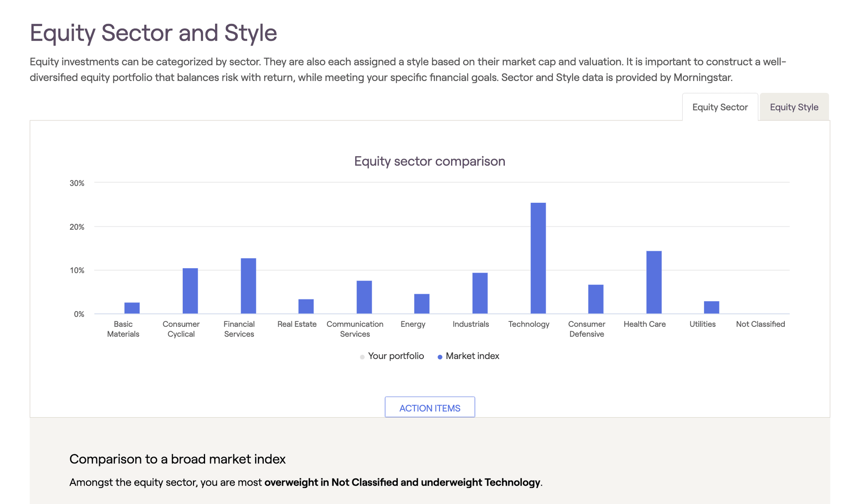This screenshot has height=504, width=860.
Task: Click the Real Estate sector bar
Action: 306,307
